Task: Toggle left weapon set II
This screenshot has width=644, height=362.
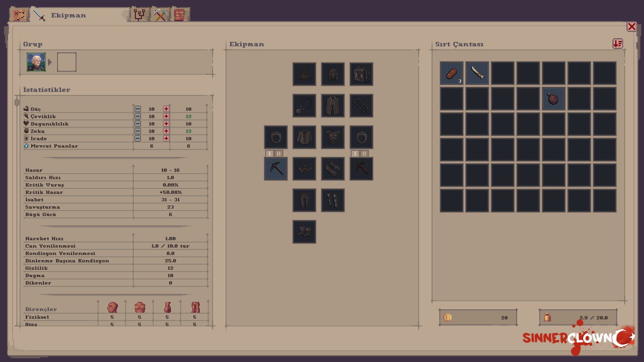Action: point(279,153)
